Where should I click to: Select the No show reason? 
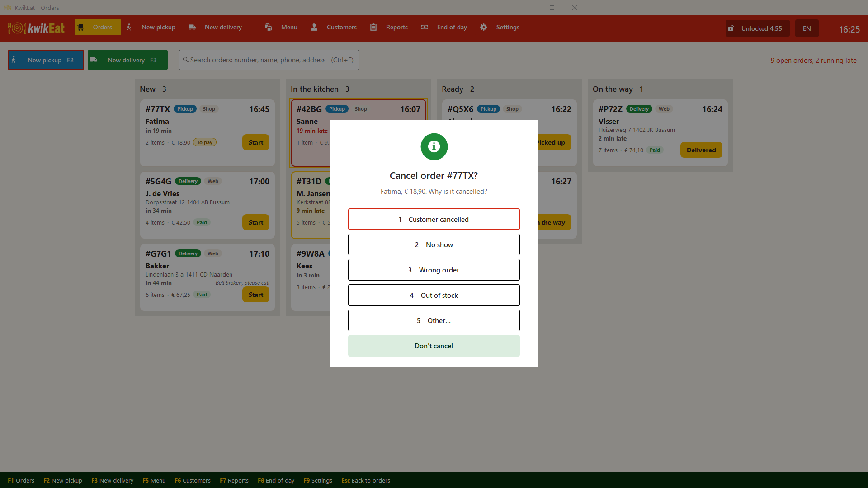(434, 244)
